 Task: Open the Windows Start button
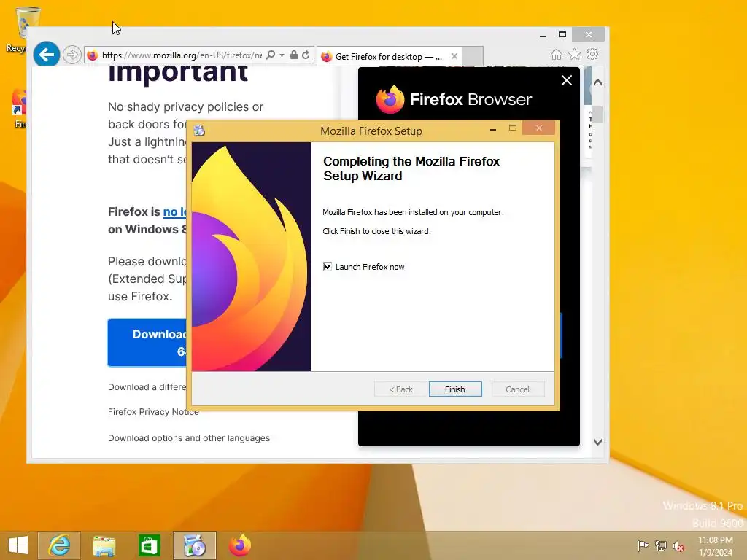click(x=18, y=545)
